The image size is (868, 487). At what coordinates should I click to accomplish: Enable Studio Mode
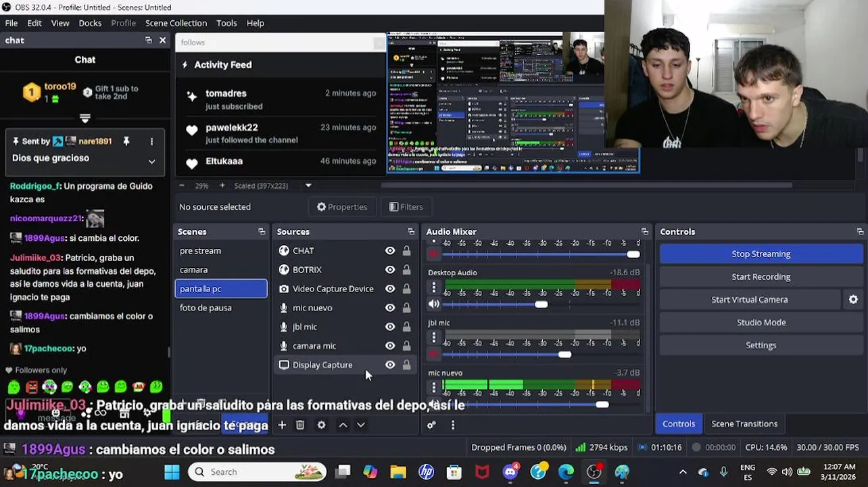pos(761,323)
